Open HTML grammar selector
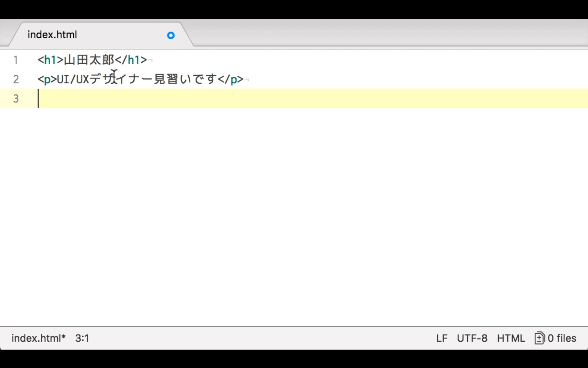The height and width of the screenshot is (368, 588). click(511, 338)
